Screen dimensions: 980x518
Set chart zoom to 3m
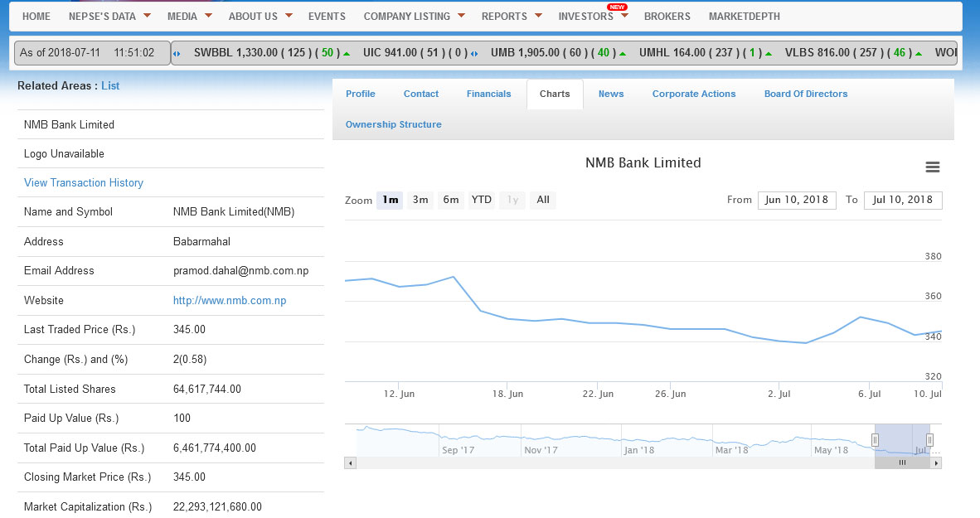pos(420,200)
